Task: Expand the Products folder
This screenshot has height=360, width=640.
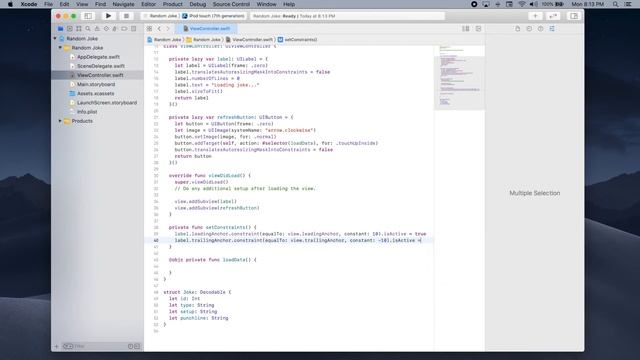Action: [60, 121]
